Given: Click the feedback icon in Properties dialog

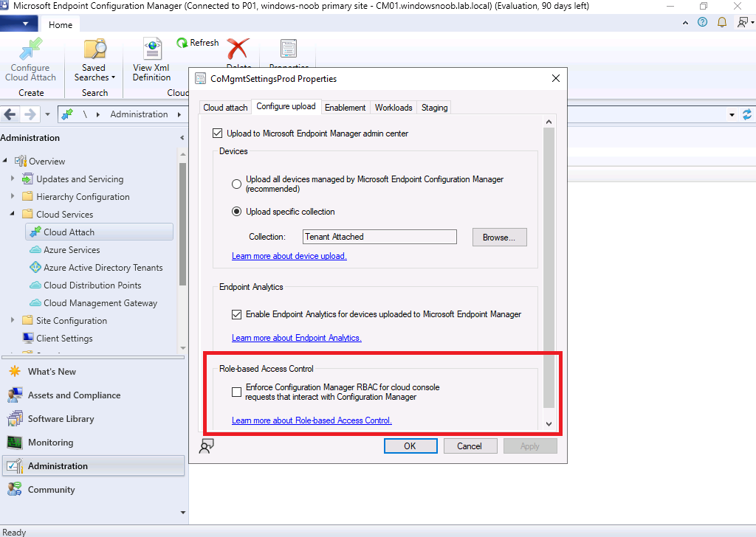Looking at the screenshot, I should (x=207, y=446).
